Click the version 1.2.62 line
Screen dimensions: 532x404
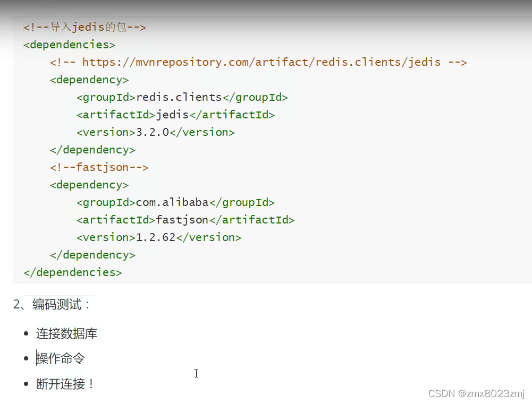pos(159,238)
